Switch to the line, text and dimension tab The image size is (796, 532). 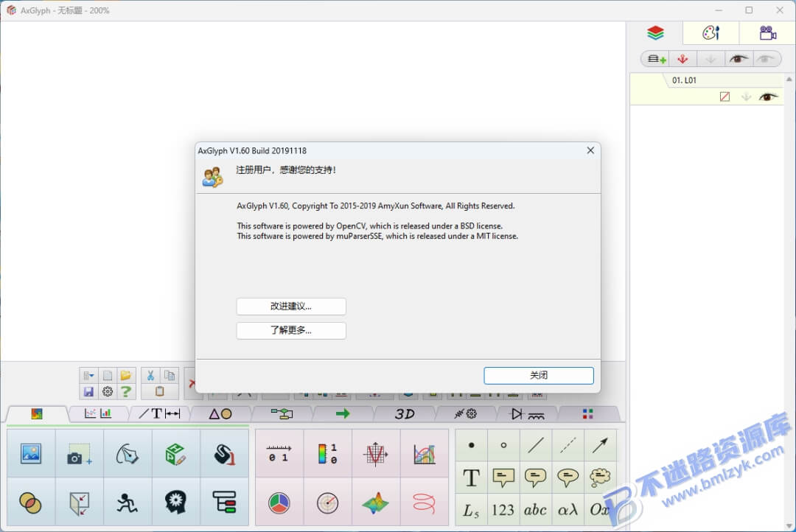[159, 413]
